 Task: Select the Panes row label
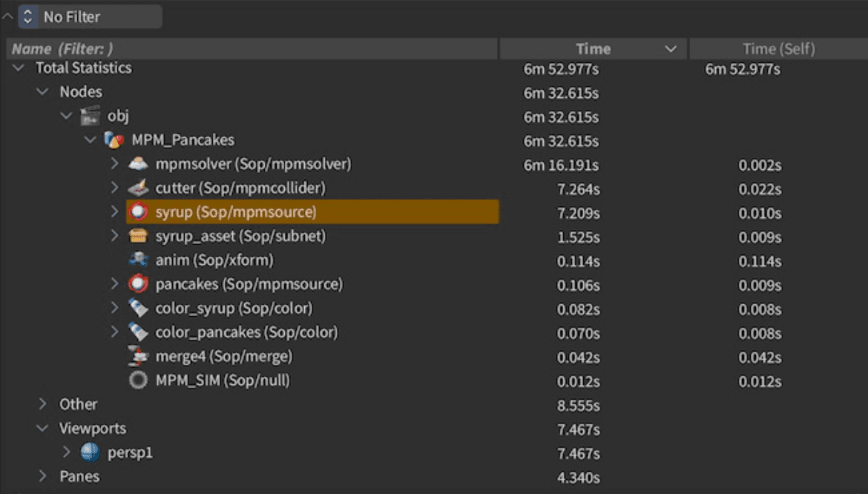click(x=79, y=476)
